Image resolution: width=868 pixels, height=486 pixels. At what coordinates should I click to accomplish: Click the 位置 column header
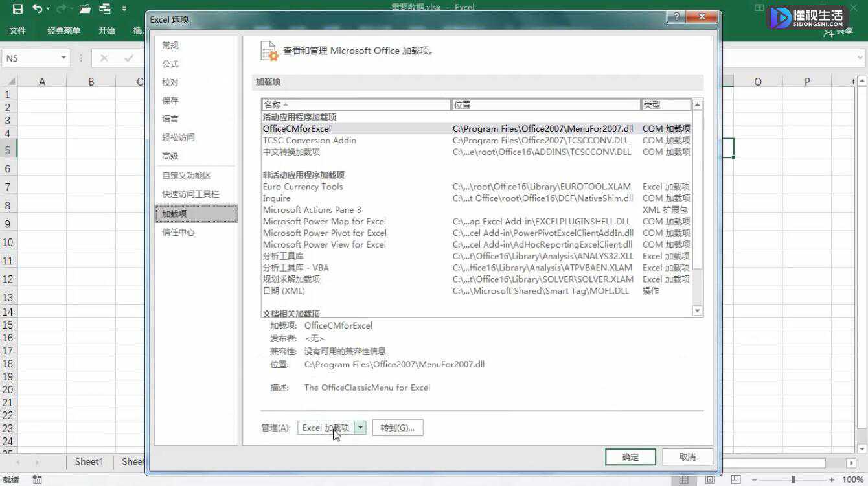[x=545, y=104]
